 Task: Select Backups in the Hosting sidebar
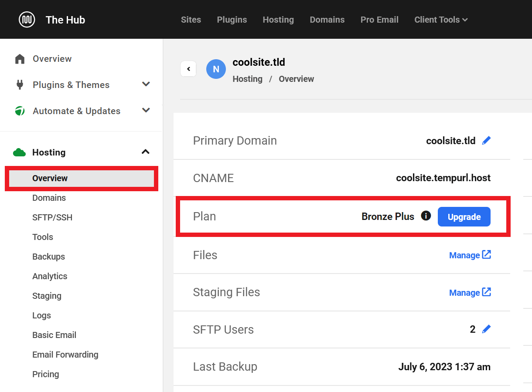tap(48, 257)
